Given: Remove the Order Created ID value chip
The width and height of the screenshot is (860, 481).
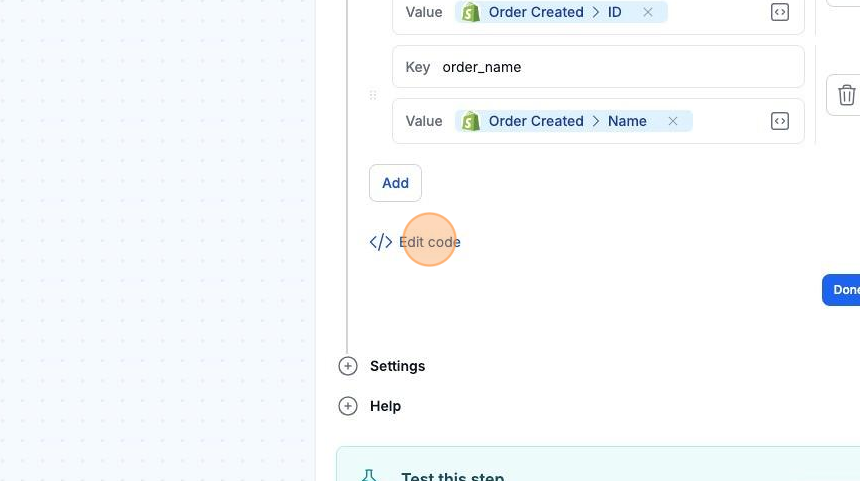Looking at the screenshot, I should click(x=648, y=13).
